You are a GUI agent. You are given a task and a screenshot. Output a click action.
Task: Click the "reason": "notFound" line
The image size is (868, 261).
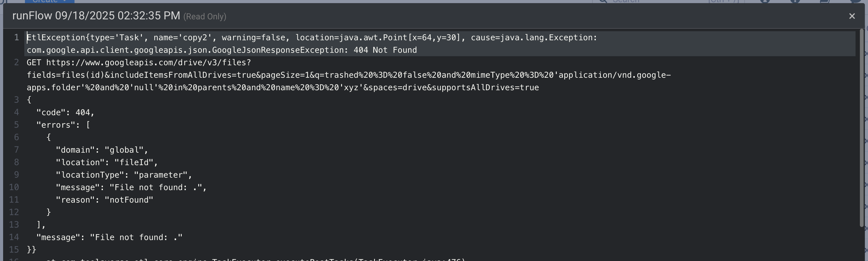(104, 199)
